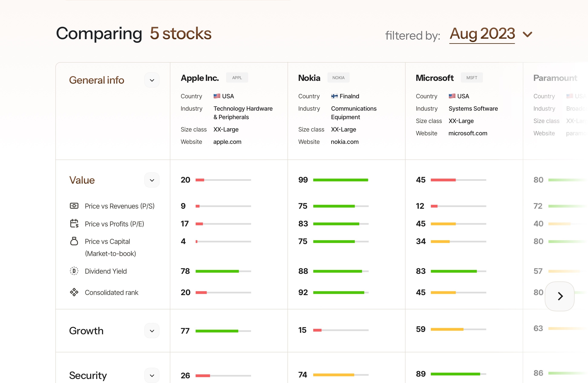Open the Aug 2023 filter dropdown

491,34
